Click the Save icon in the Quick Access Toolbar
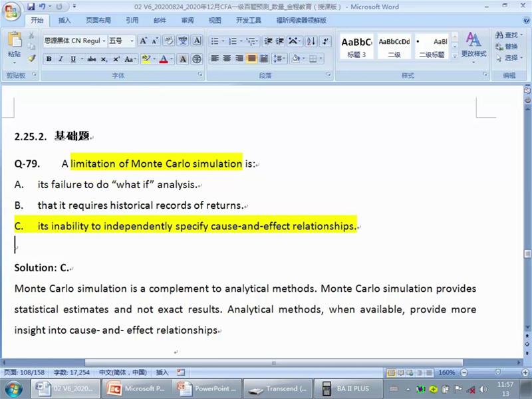532x399 pixels. (x=31, y=7)
